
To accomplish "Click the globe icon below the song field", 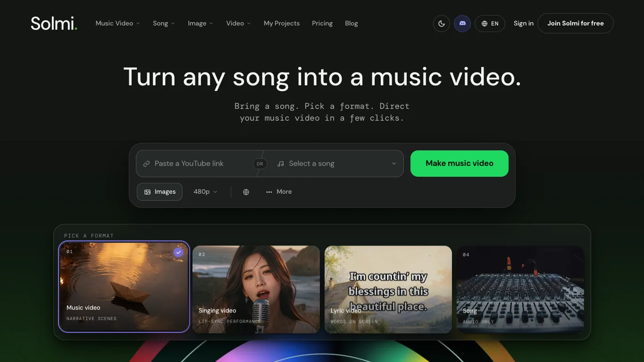I will (246, 192).
